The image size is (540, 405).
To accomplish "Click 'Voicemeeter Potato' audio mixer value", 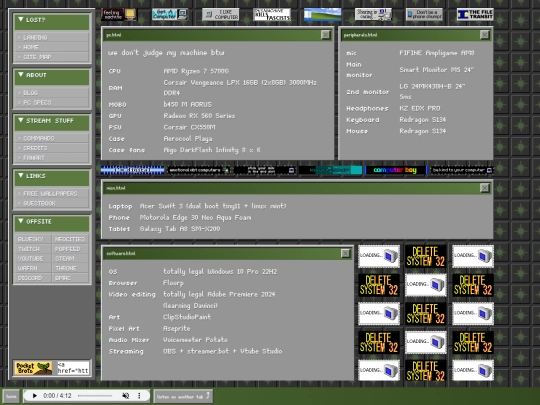I will (195, 340).
